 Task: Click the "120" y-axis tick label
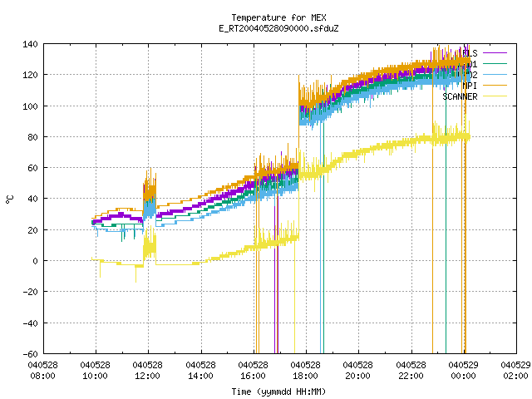(x=30, y=75)
